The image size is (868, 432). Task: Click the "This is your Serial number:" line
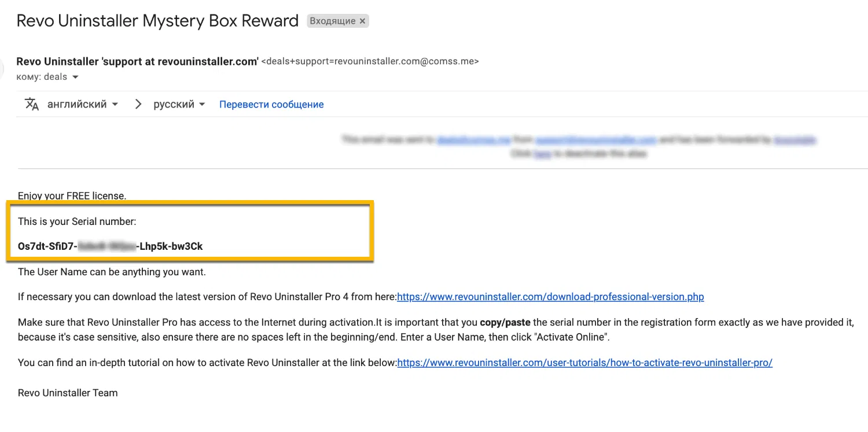pos(77,221)
